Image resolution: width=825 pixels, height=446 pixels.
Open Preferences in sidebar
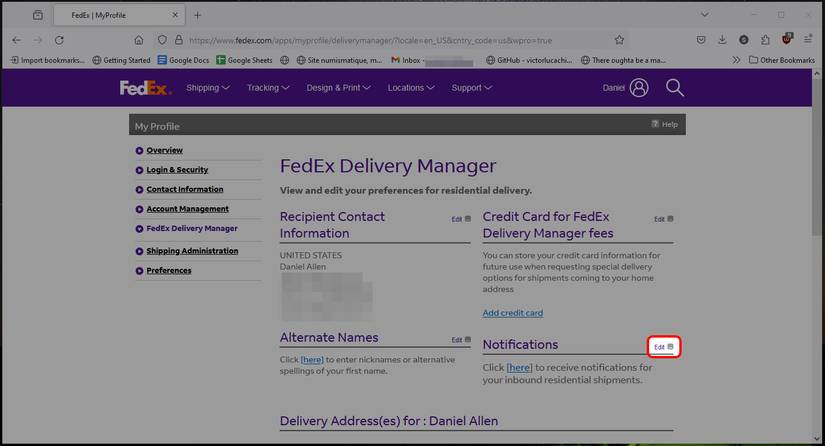[168, 270]
